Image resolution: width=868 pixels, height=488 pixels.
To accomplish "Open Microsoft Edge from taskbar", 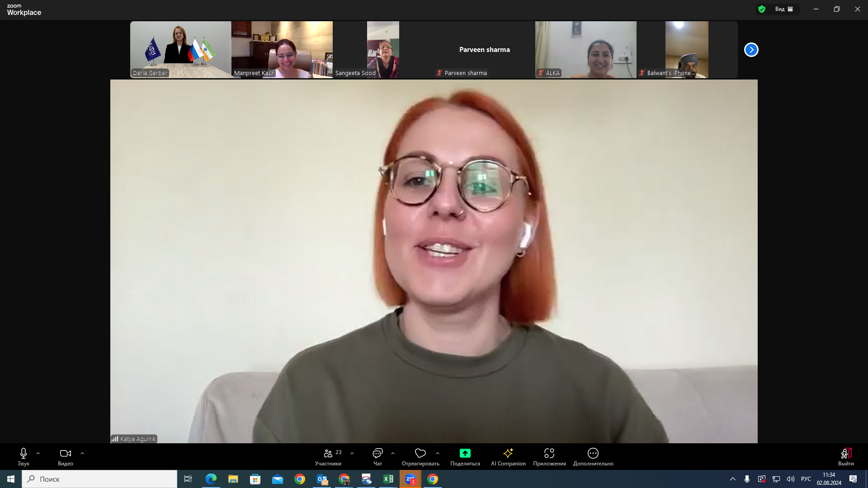I will click(211, 479).
